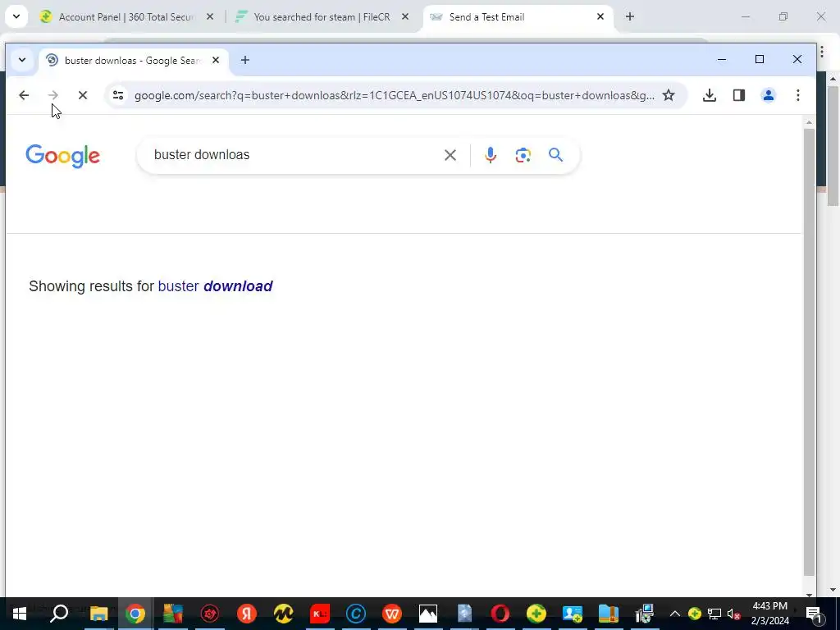This screenshot has width=840, height=630.
Task: Go back to the previous page
Action: tap(24, 95)
